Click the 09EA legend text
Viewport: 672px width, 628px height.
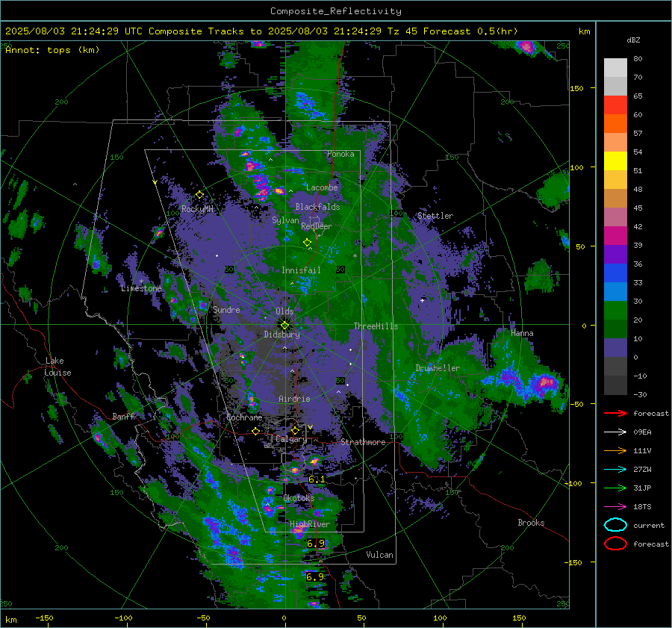(x=642, y=432)
